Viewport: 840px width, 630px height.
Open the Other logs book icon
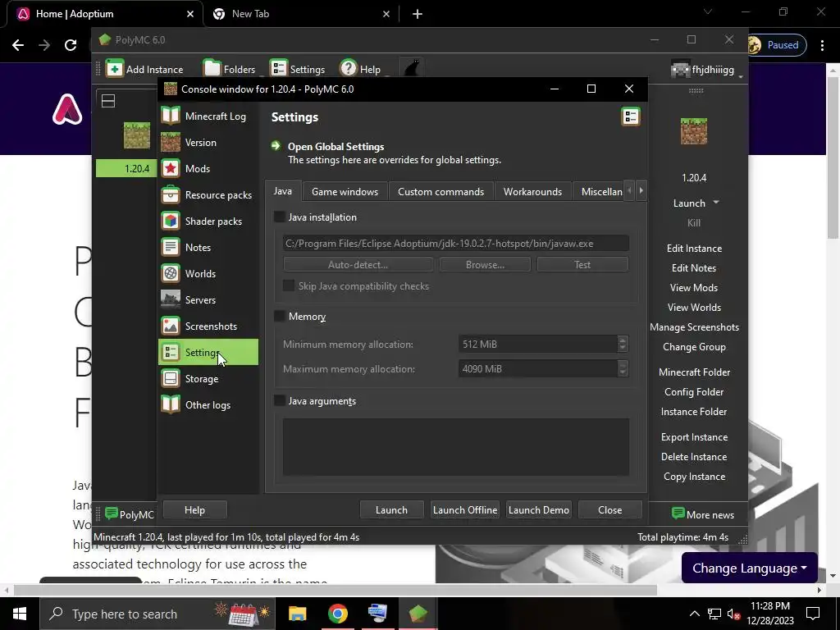point(171,404)
